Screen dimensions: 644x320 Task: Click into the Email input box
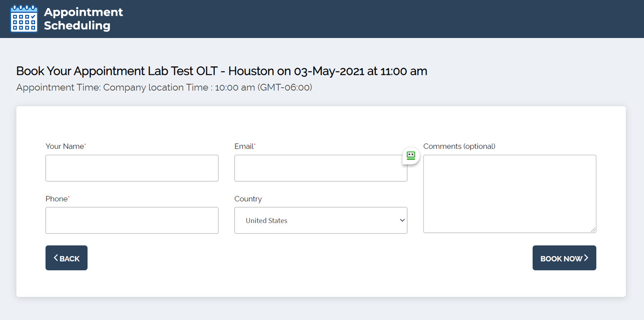click(x=315, y=168)
